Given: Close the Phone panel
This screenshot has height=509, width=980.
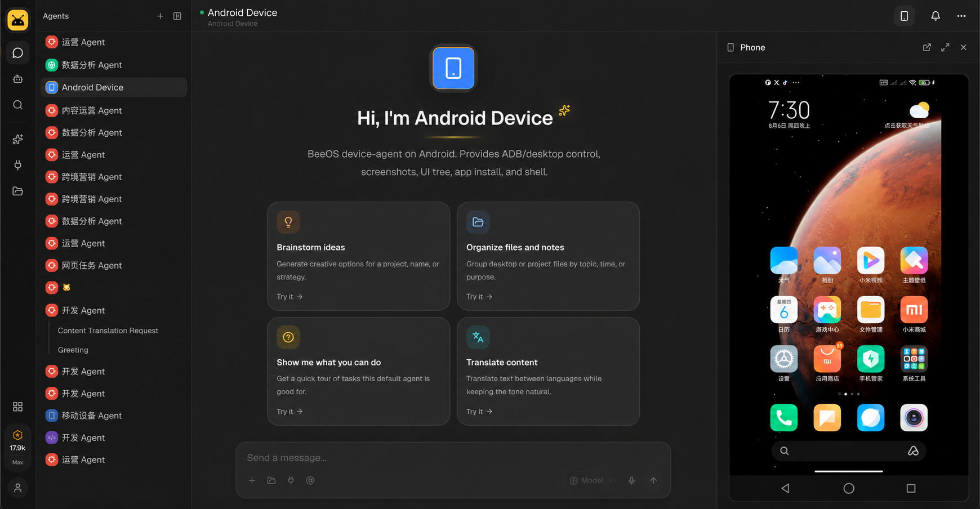Looking at the screenshot, I should (964, 47).
